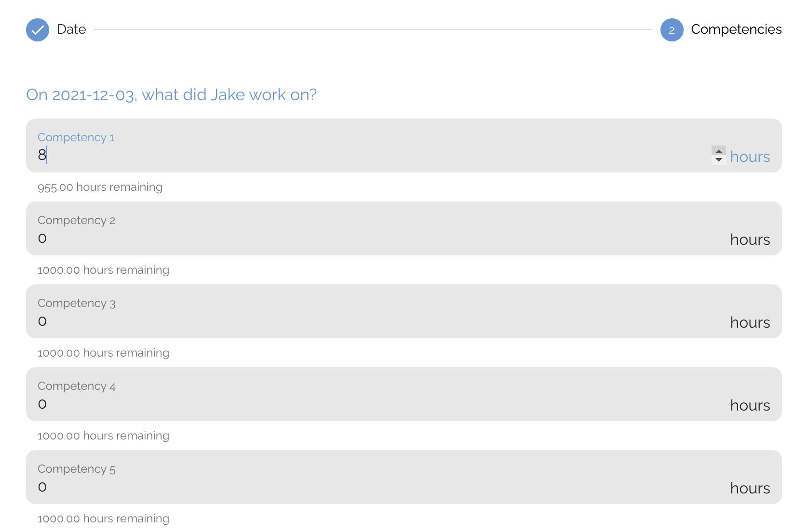Increase Competency 1 hours with up arrow
The image size is (808, 532).
(719, 151)
